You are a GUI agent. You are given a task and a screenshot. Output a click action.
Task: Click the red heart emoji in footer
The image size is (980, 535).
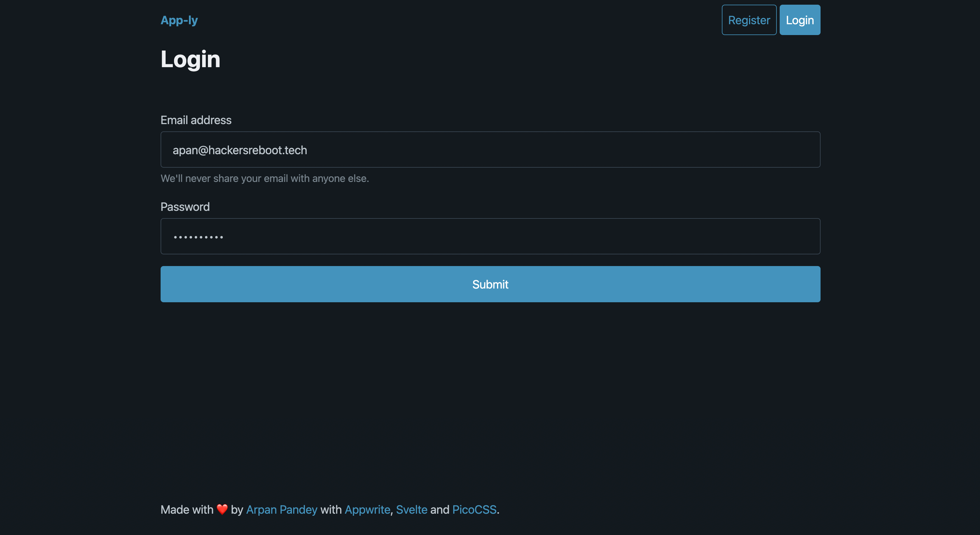[222, 509]
